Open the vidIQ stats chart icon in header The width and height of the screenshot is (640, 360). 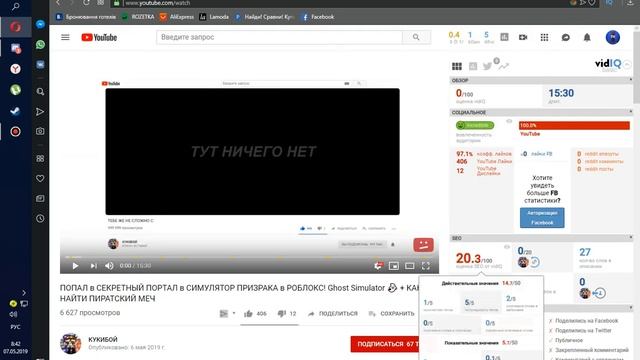(504, 37)
